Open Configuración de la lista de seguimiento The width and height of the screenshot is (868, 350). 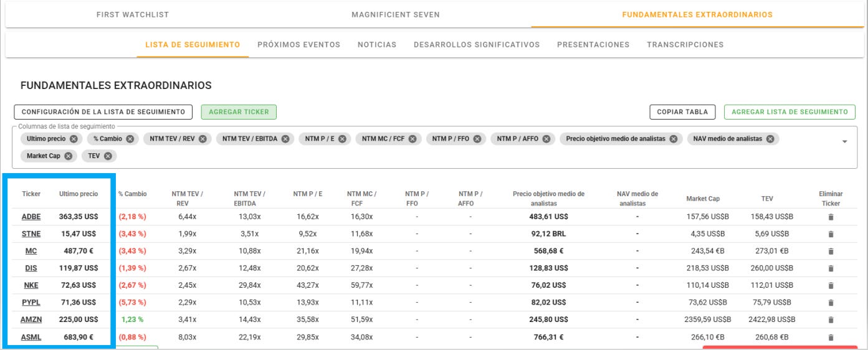(x=103, y=112)
